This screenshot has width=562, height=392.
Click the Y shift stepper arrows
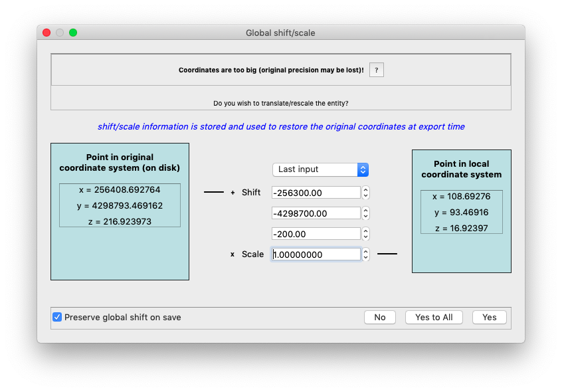(x=366, y=213)
